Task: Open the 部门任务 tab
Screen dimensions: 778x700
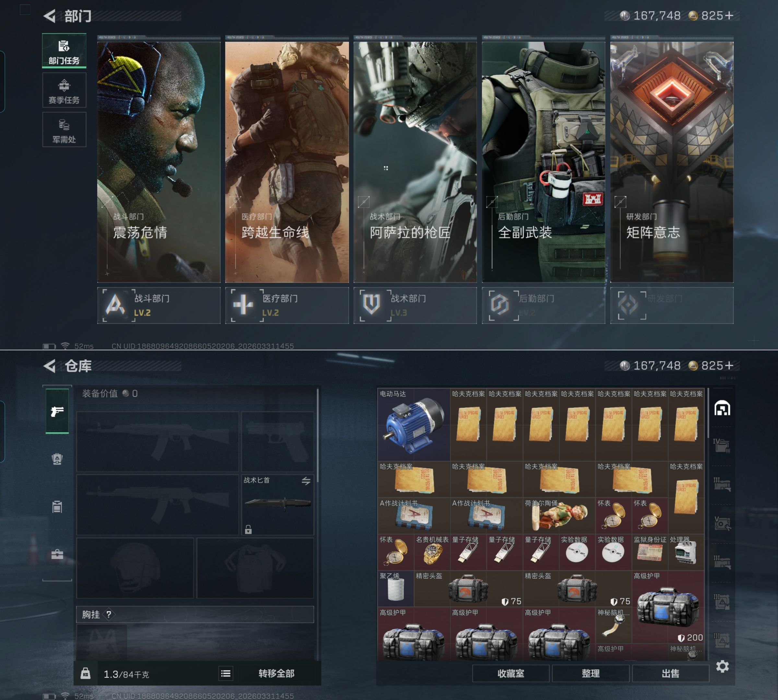Action: click(64, 51)
